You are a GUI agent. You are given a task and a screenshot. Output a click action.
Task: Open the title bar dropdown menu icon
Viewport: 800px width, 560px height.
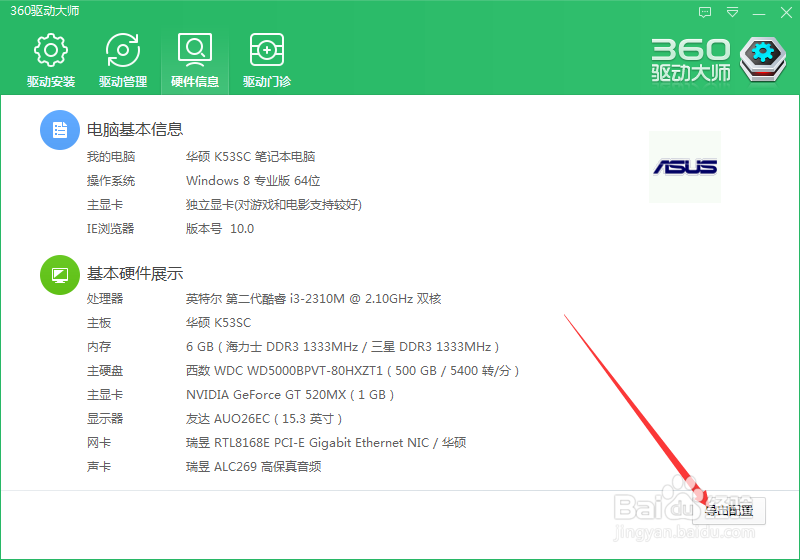coord(732,12)
